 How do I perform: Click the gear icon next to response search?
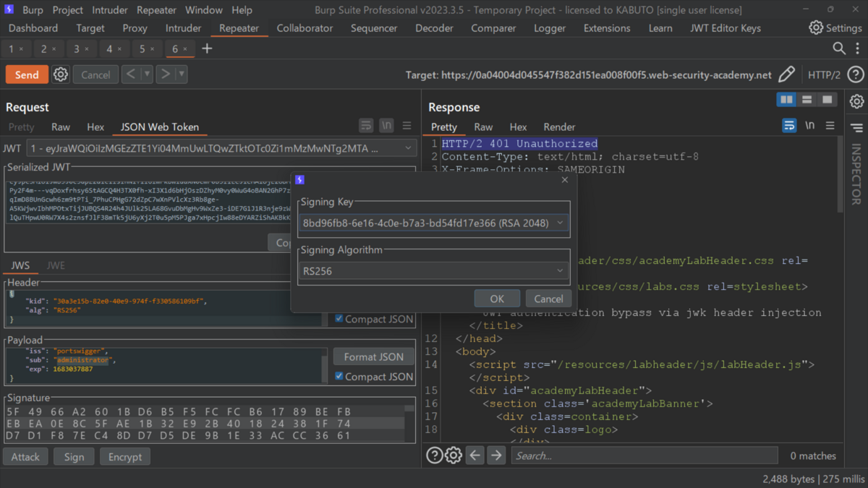click(x=454, y=455)
